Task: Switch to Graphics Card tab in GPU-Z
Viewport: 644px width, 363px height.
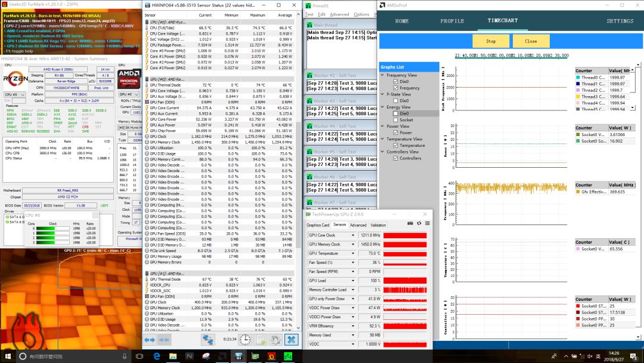Action: tap(318, 225)
